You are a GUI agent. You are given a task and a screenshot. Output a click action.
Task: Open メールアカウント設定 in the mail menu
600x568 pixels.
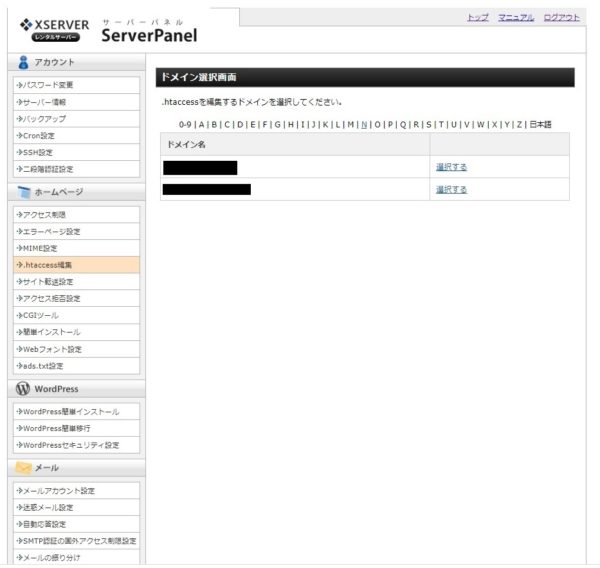(58, 490)
